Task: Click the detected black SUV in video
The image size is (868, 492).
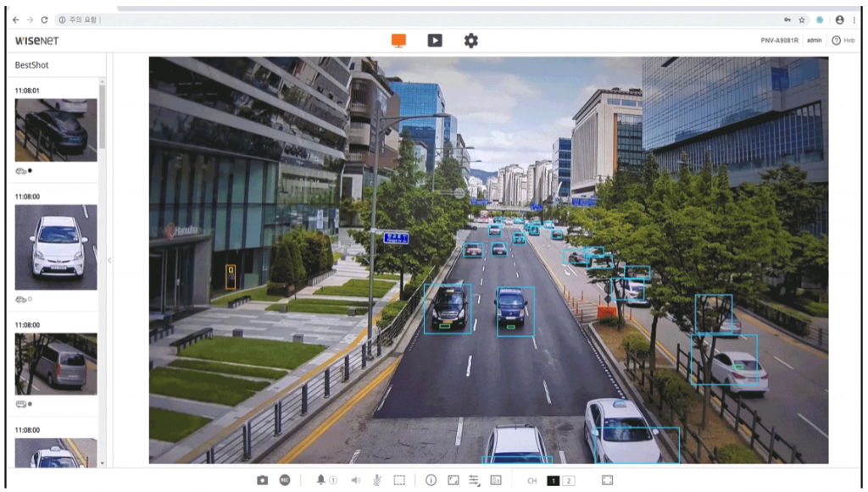Action: tap(448, 308)
